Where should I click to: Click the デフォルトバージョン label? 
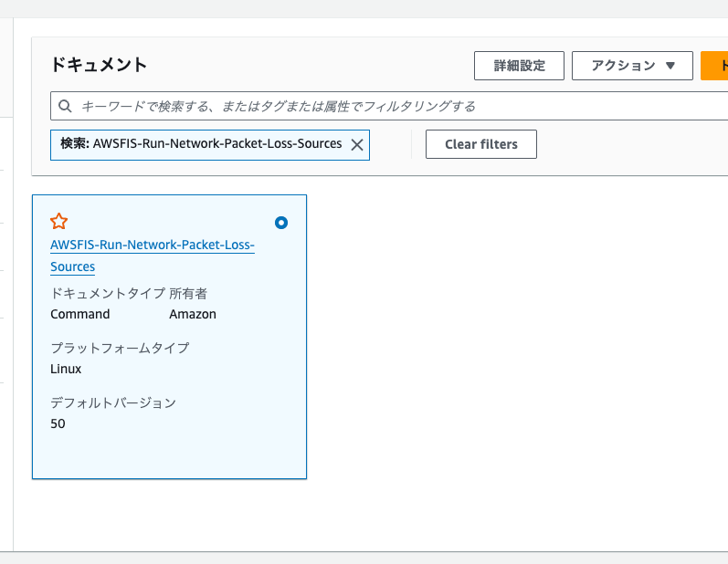coord(113,402)
